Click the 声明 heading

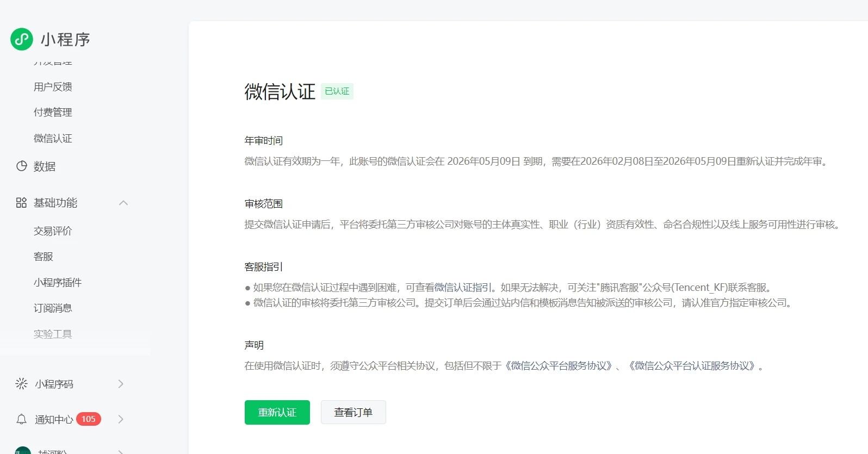[x=254, y=345]
